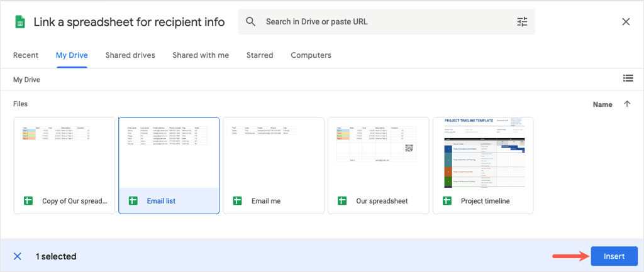
Task: Reverse sort direction arrow
Action: pyautogui.click(x=626, y=104)
